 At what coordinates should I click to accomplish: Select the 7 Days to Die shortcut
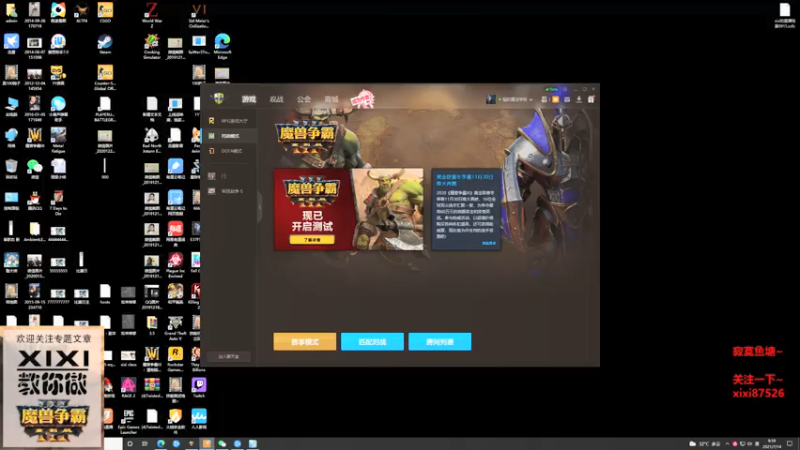[x=58, y=203]
